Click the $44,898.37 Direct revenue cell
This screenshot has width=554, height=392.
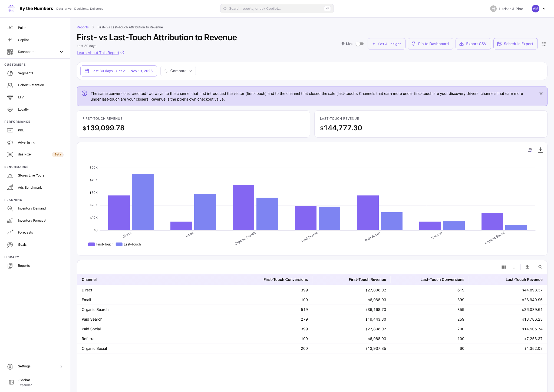pyautogui.click(x=532, y=290)
